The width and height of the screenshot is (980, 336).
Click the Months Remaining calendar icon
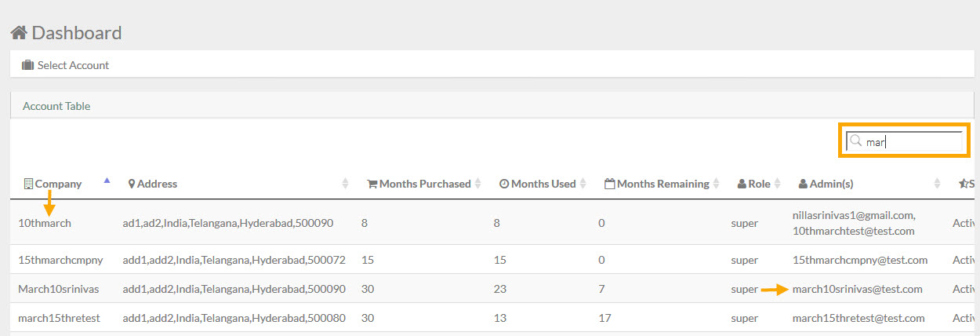coord(609,184)
